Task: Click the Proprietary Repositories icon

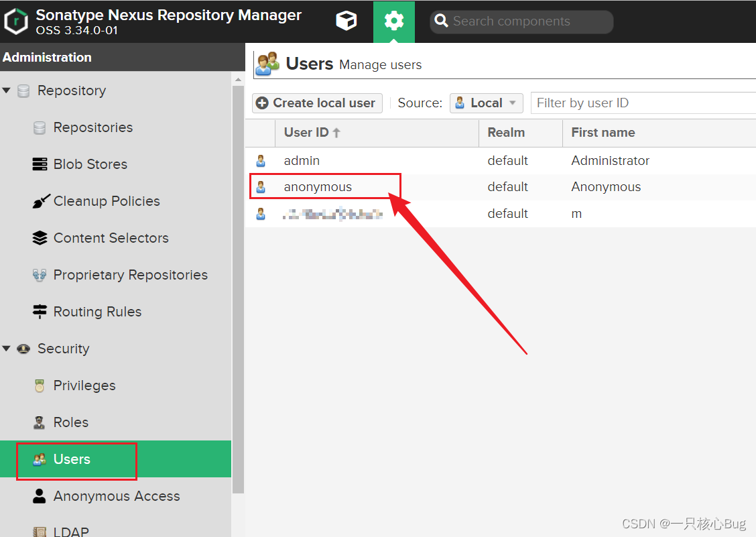Action: tap(40, 274)
